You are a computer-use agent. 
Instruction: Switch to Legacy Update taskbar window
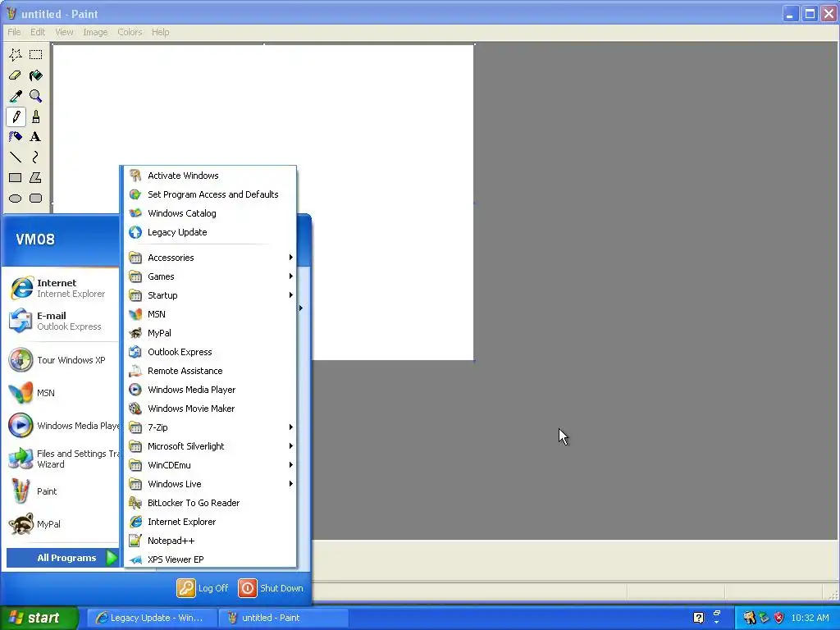(x=152, y=618)
